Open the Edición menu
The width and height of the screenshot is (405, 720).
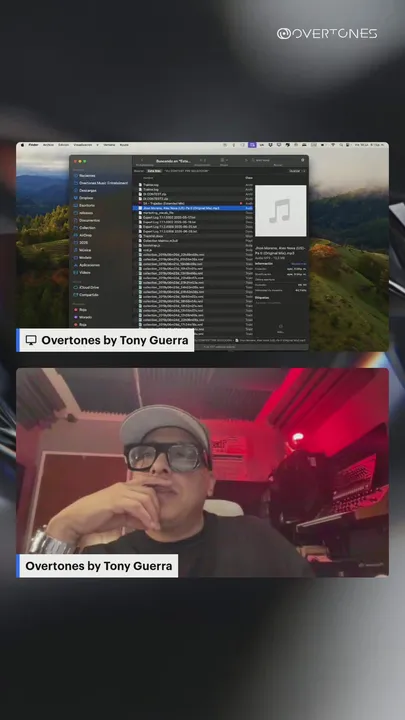(63, 145)
